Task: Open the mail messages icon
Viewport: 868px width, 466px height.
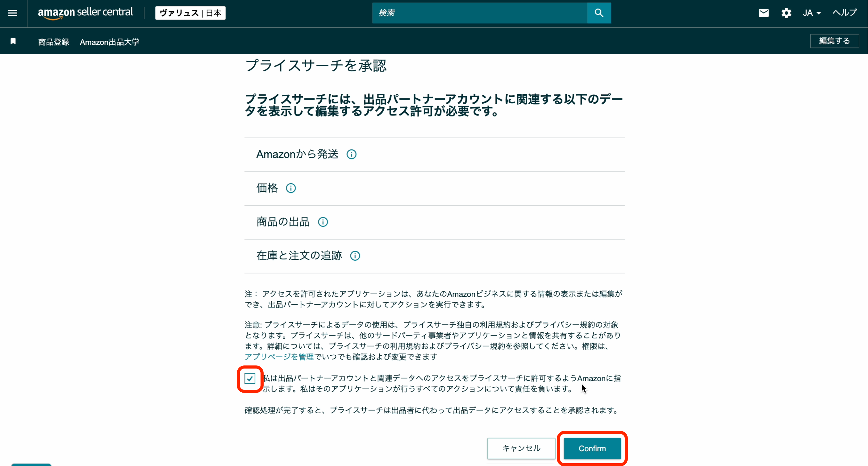Action: 763,13
